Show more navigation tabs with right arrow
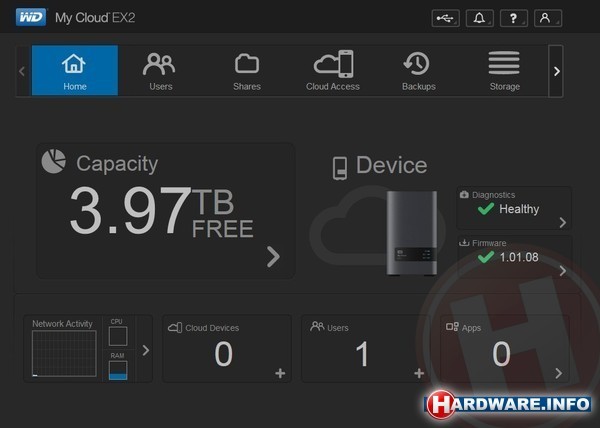The height and width of the screenshot is (428, 600). point(556,71)
